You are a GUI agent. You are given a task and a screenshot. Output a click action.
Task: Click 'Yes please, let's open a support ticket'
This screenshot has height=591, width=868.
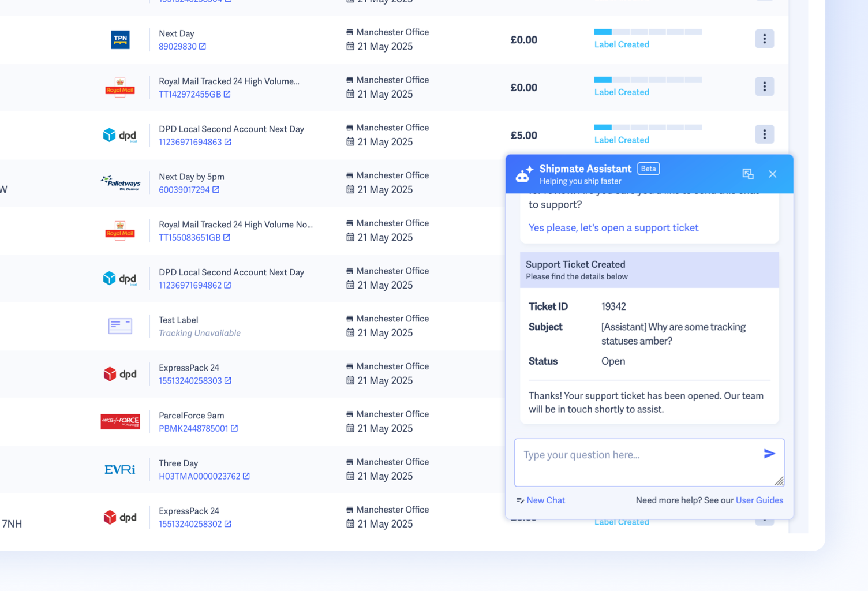[613, 227]
